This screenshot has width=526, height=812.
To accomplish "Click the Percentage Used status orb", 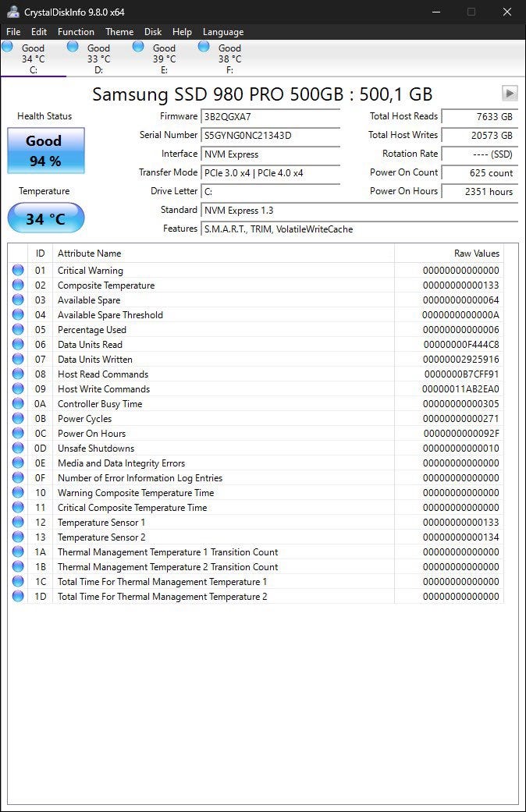I will click(18, 329).
